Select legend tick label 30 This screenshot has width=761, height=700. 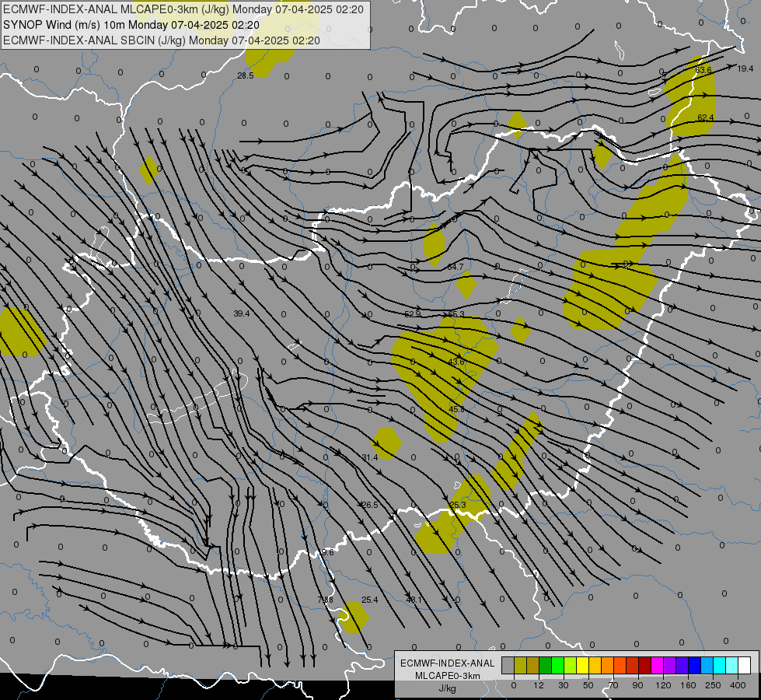tap(564, 685)
